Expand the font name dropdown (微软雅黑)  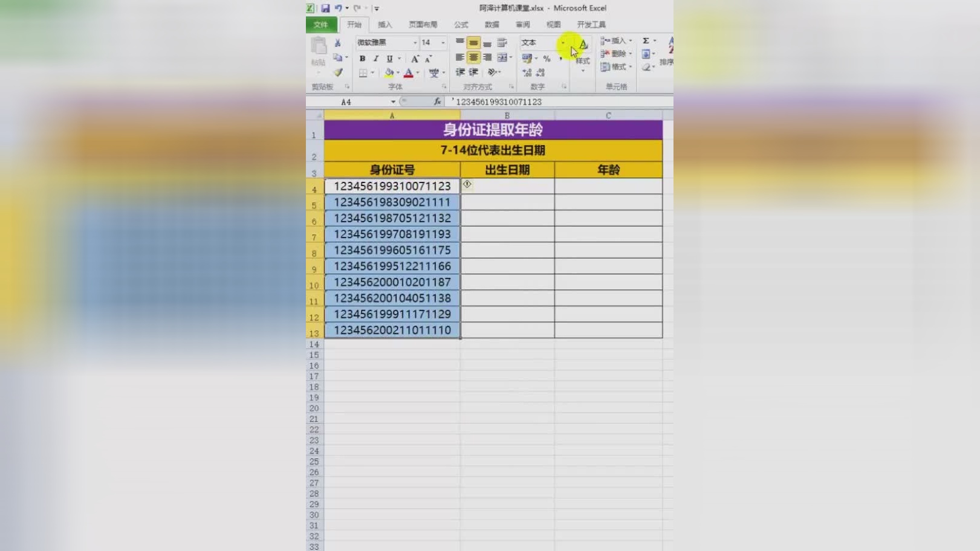point(415,43)
